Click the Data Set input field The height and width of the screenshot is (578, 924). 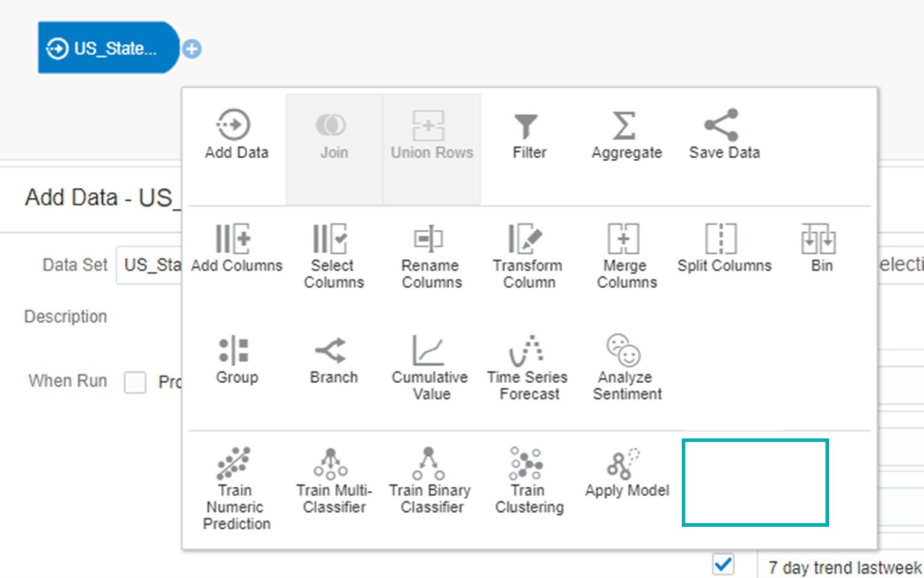click(x=149, y=265)
